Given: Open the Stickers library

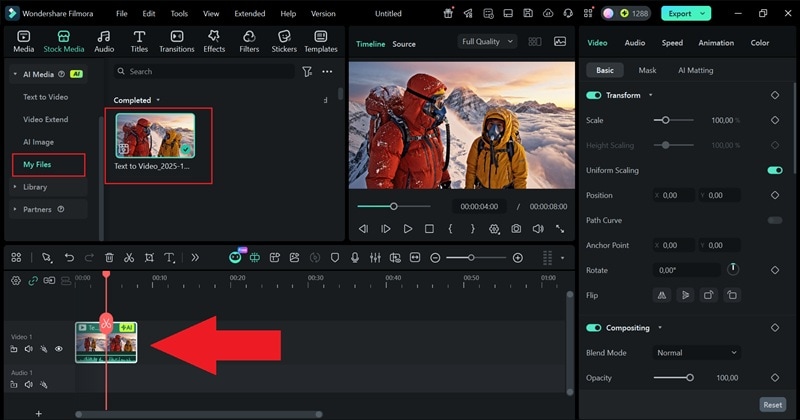Looking at the screenshot, I should pyautogui.click(x=284, y=41).
